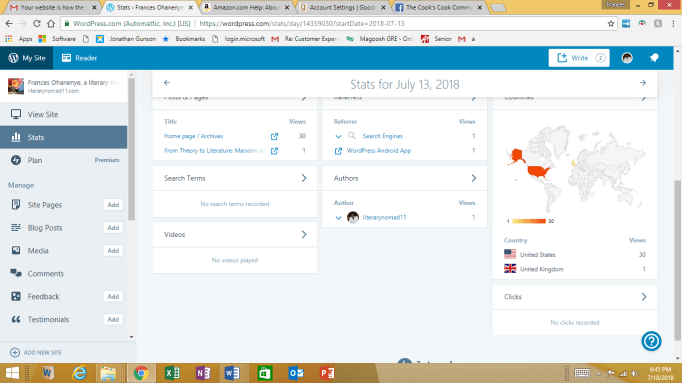
Task: Switch to The Cook's Cook Facebook tab
Action: coord(438,7)
